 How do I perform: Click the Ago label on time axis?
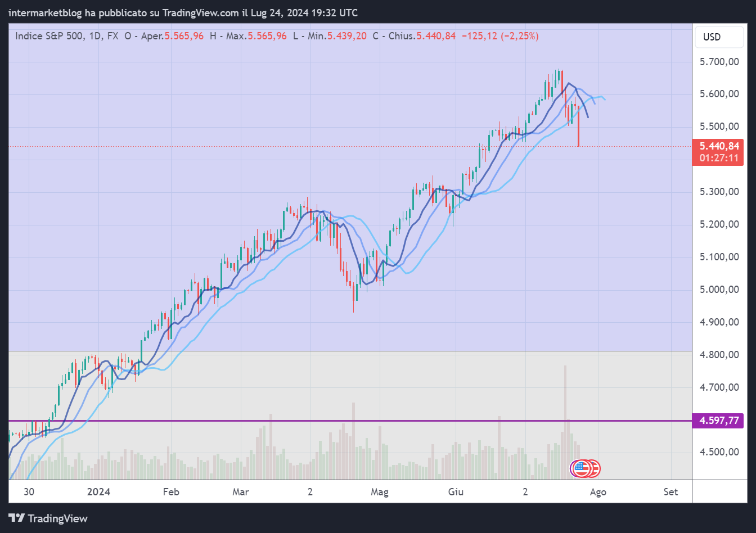click(x=598, y=492)
